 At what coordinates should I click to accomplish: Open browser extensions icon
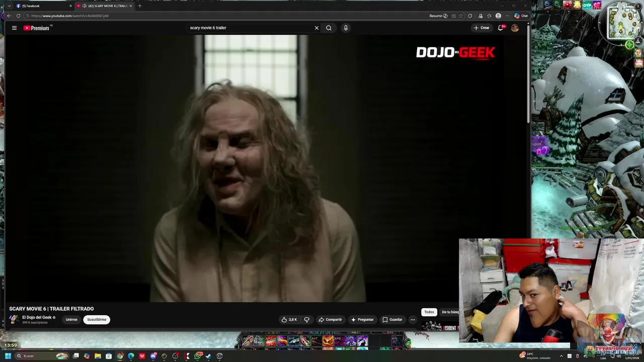470,16
